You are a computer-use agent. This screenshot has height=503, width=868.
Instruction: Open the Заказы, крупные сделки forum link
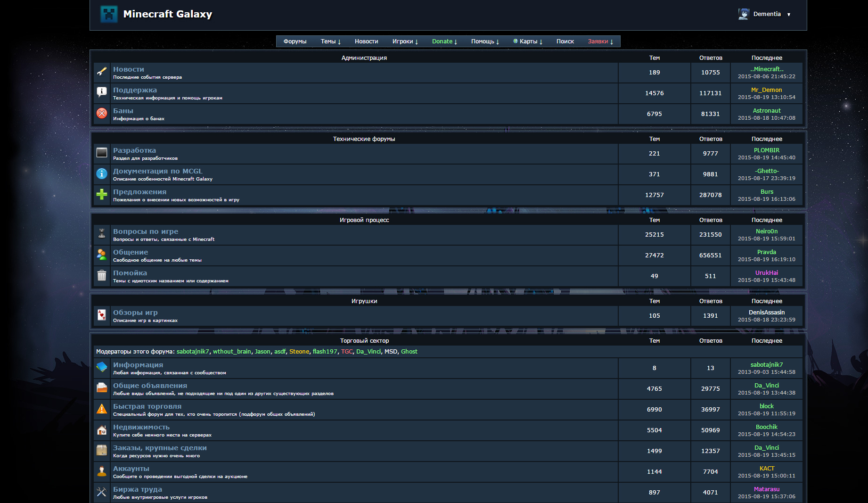click(x=160, y=448)
